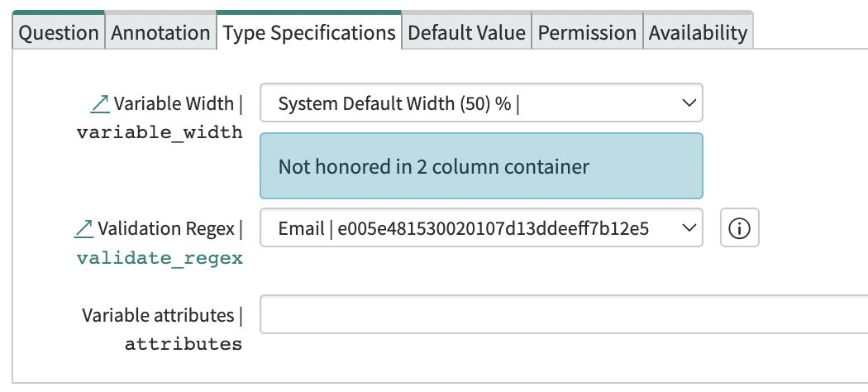The image size is (868, 392).
Task: Click the arrow icon beside Validation Regex
Action: (x=83, y=227)
